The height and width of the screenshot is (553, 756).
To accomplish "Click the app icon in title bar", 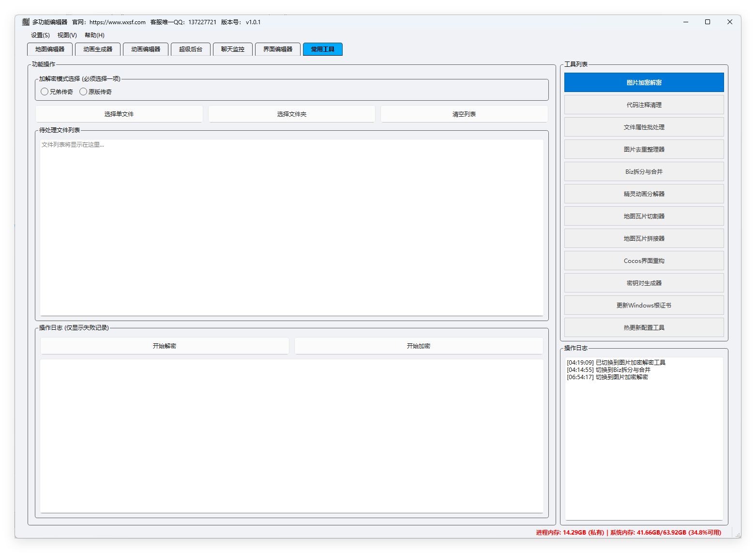I will (26, 22).
